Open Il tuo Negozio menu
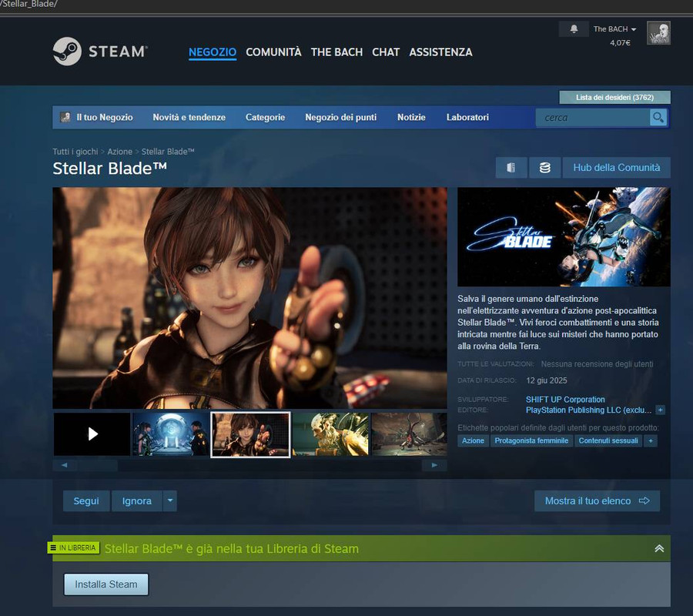The image size is (693, 616). 104,117
